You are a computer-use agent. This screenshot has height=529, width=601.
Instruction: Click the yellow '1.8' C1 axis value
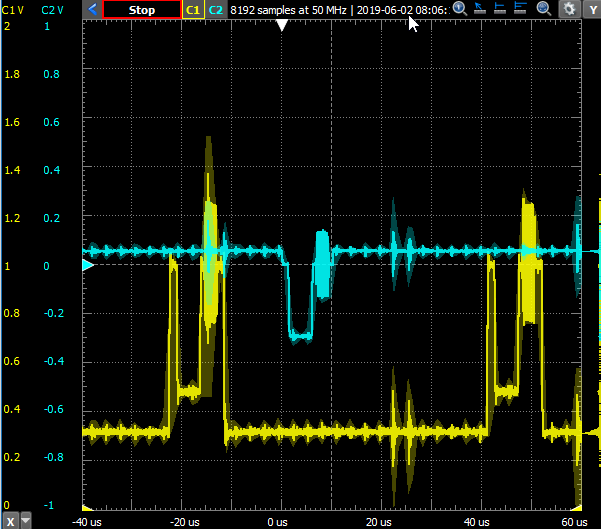pyautogui.click(x=12, y=74)
